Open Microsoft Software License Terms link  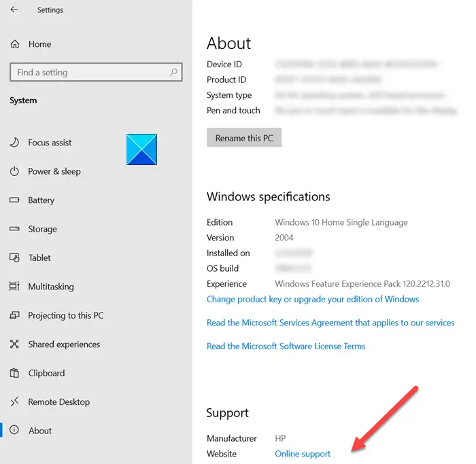(286, 346)
